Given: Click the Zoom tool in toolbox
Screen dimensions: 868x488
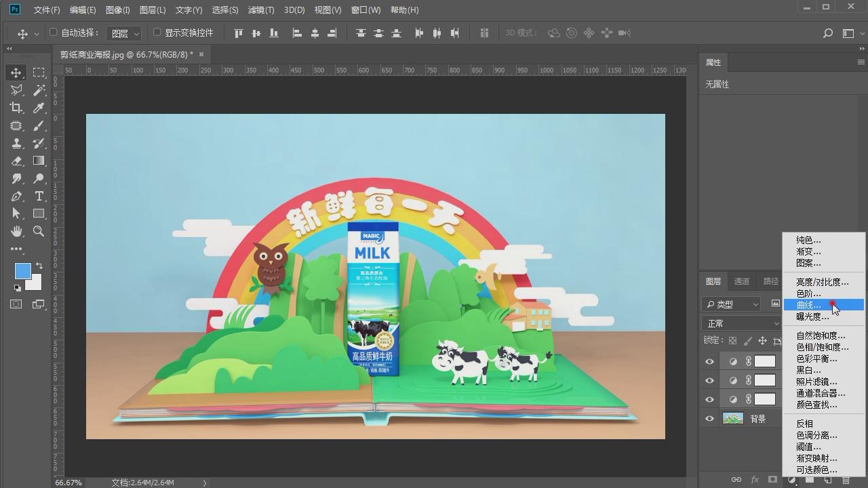Looking at the screenshot, I should 39,232.
